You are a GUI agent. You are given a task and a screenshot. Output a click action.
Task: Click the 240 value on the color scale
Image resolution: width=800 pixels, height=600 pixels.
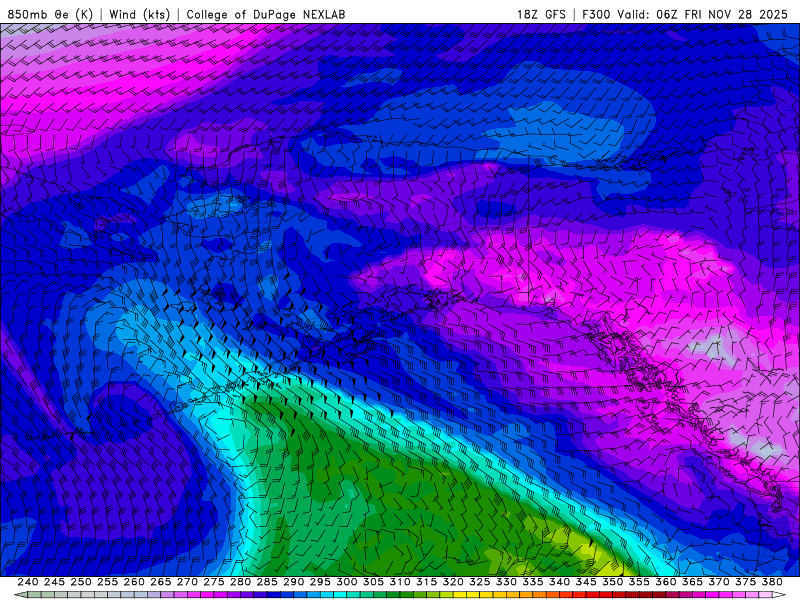pos(28,582)
